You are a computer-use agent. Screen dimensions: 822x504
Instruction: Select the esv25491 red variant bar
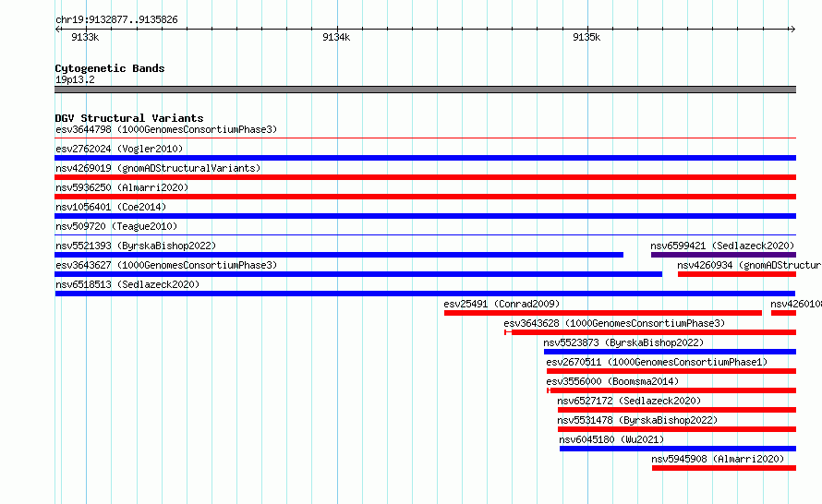[603, 313]
